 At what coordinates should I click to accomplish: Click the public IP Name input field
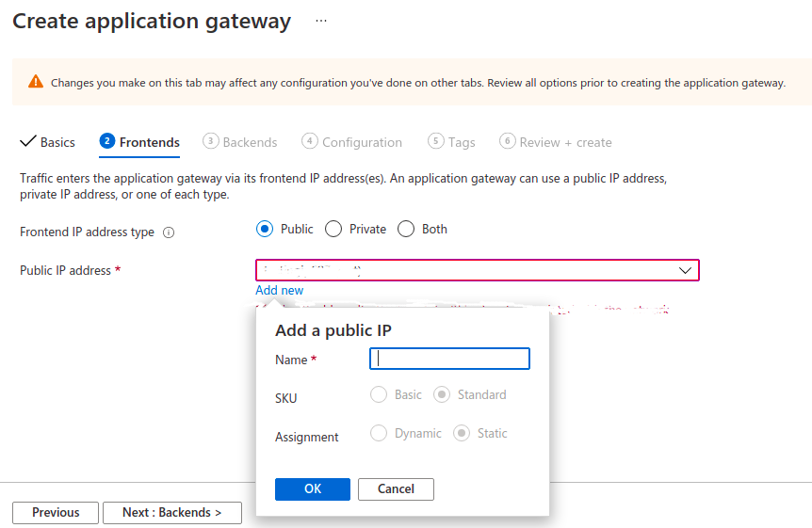tap(450, 359)
